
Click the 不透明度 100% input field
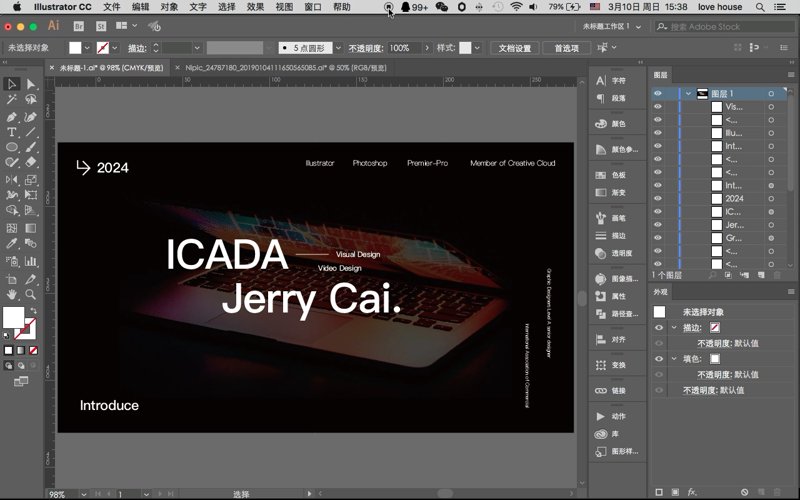pyautogui.click(x=404, y=48)
